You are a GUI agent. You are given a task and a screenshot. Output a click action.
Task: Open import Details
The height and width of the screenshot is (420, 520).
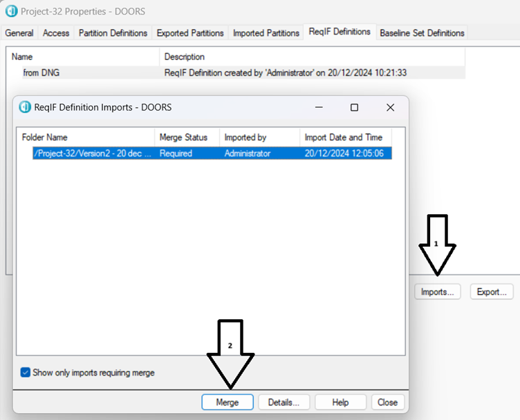click(284, 402)
